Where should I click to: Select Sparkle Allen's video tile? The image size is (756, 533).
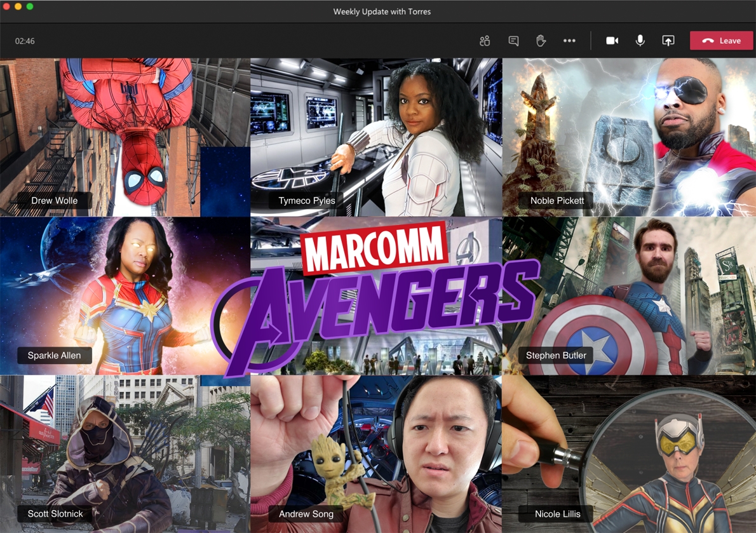pyautogui.click(x=125, y=296)
